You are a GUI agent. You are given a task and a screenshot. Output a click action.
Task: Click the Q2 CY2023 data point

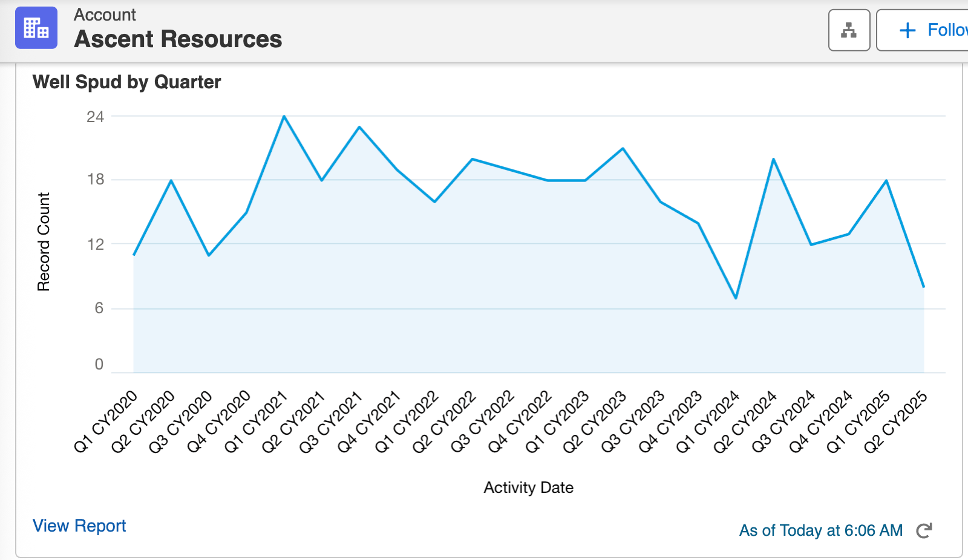pos(621,148)
